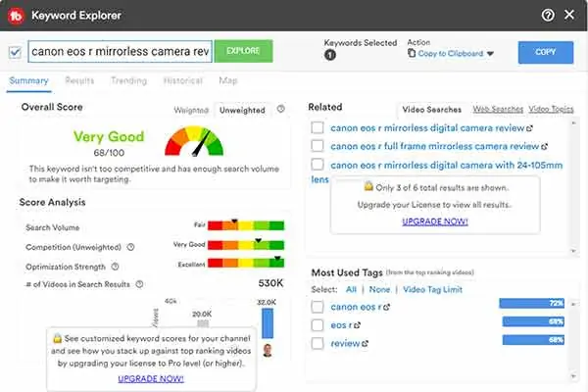
Task: Switch to the Map tab
Action: [x=228, y=80]
